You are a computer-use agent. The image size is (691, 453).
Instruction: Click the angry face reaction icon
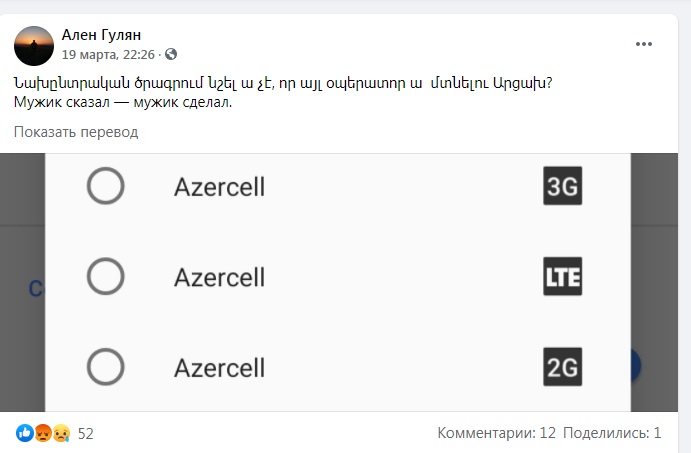42,434
